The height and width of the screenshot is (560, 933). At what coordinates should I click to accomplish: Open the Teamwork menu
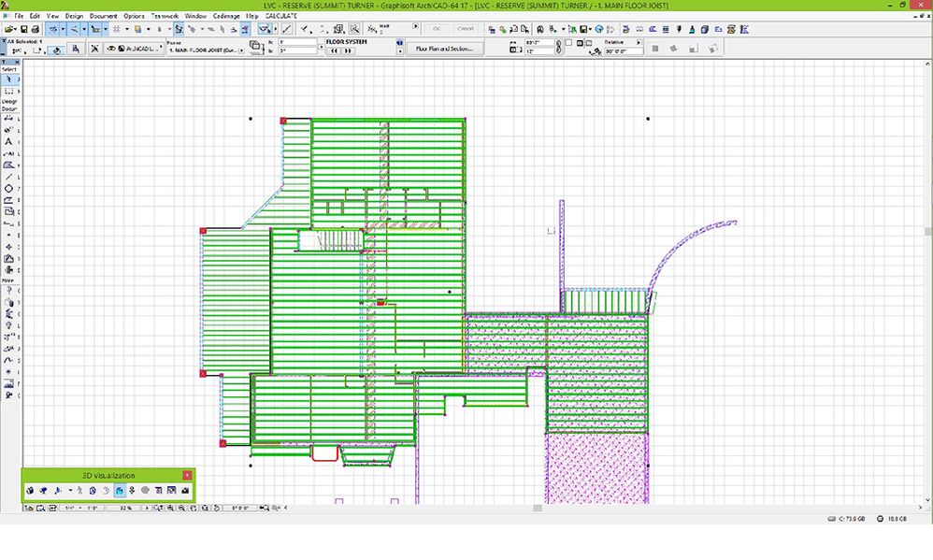164,16
